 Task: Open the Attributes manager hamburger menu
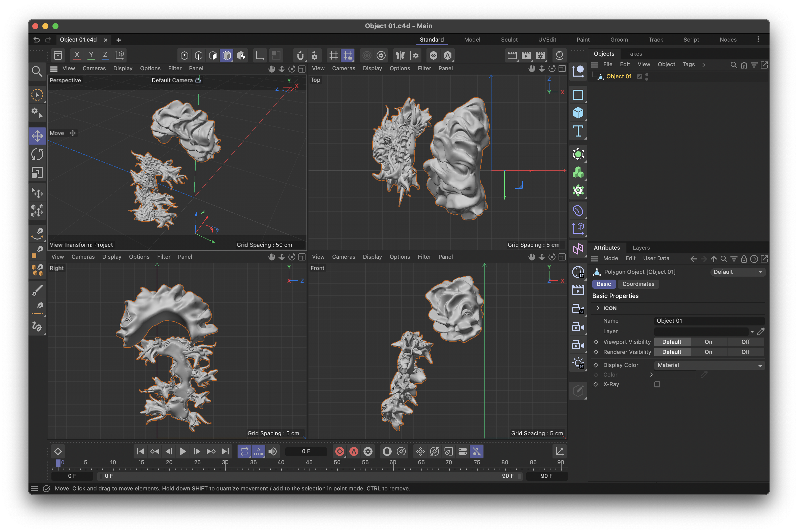pyautogui.click(x=595, y=258)
